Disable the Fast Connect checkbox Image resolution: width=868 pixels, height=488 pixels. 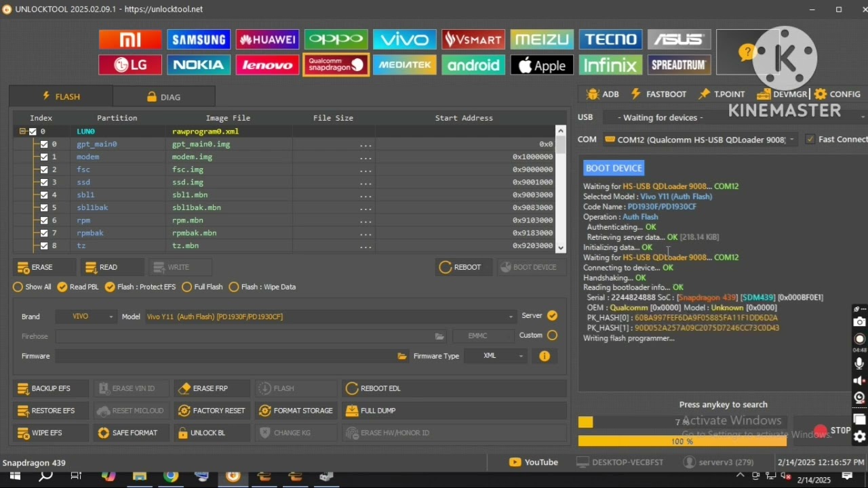click(x=810, y=140)
